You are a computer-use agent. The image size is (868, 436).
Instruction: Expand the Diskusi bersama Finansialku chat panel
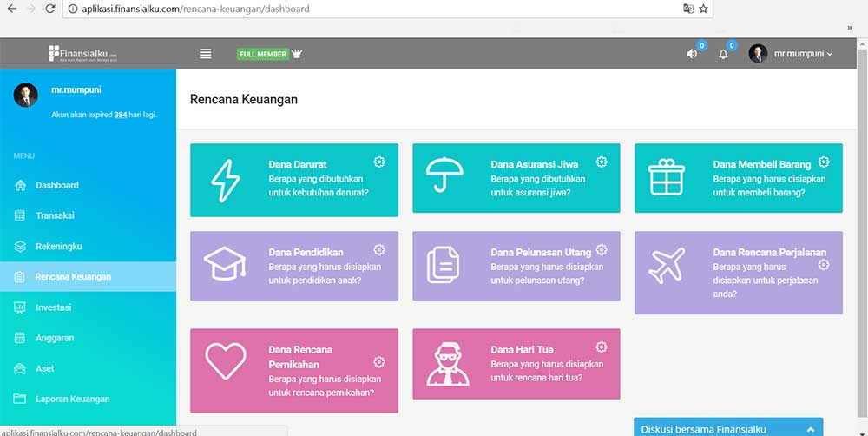pyautogui.click(x=727, y=428)
